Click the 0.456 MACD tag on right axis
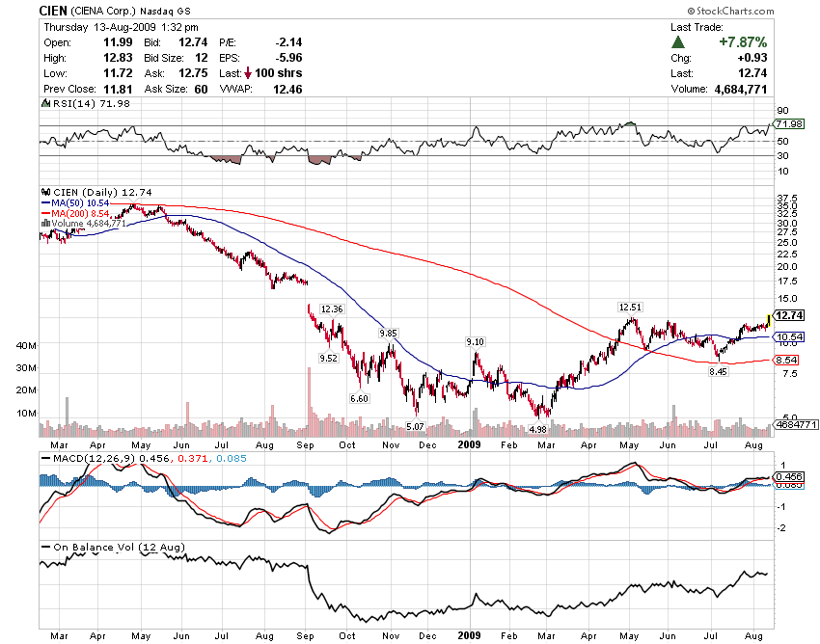Screen dimensions: 820x644 (x=788, y=476)
